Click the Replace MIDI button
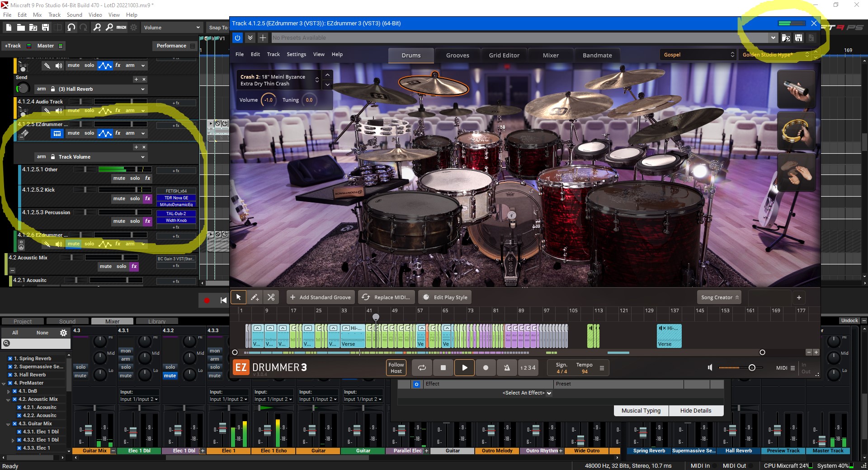Viewport: 868px width, 470px height. point(387,297)
